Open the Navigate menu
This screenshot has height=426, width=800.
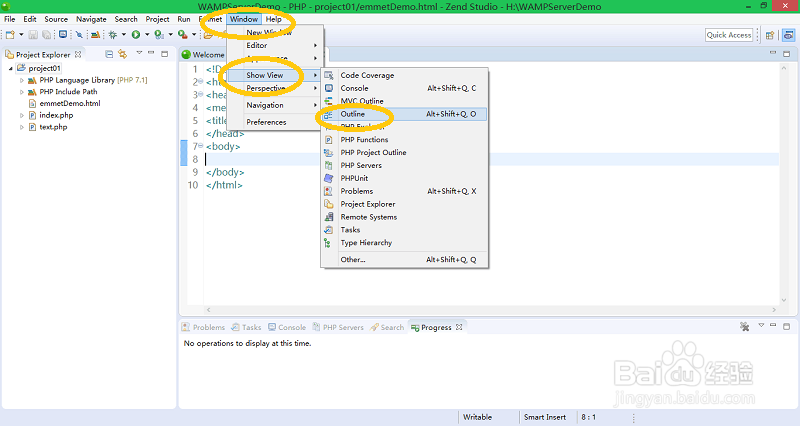91,19
